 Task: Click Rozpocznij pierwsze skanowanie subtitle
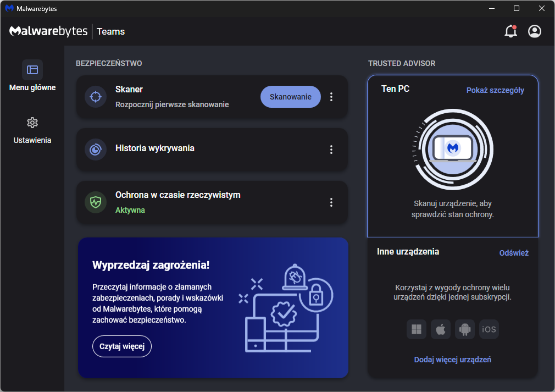172,104
